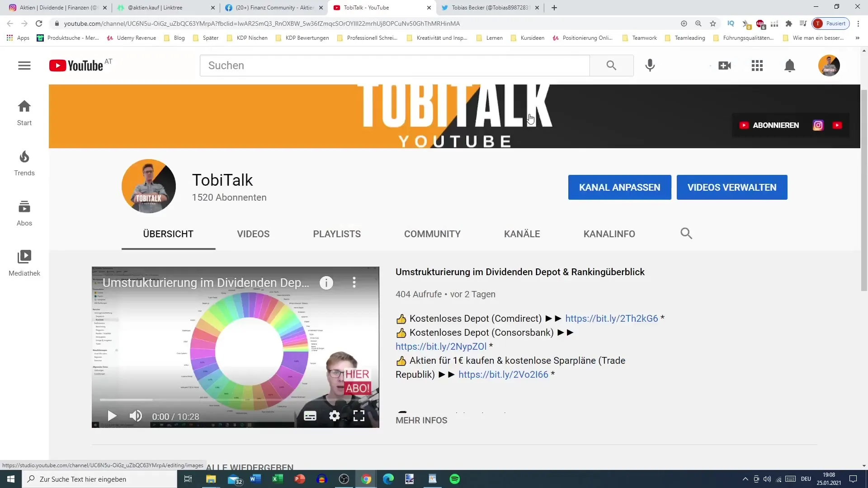The image size is (868, 488).
Task: Focus the Suchen search field
Action: click(x=395, y=66)
